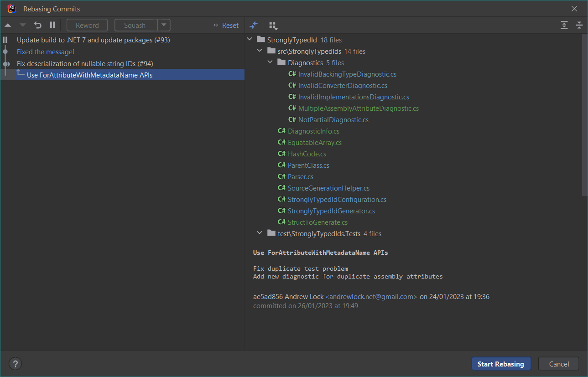588x377 pixels.
Task: Click C# icon of EquatableArray.cs
Action: [281, 143]
